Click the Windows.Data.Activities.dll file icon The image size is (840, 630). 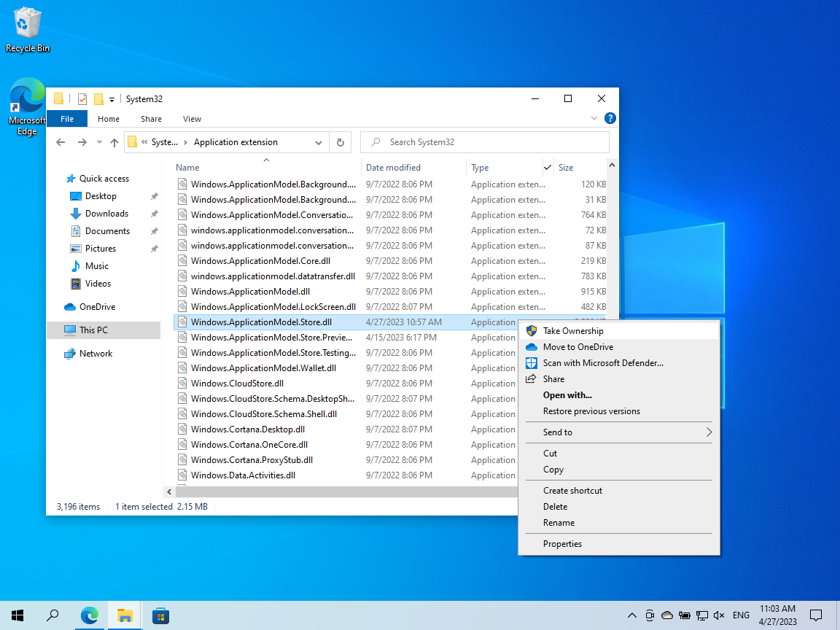182,475
